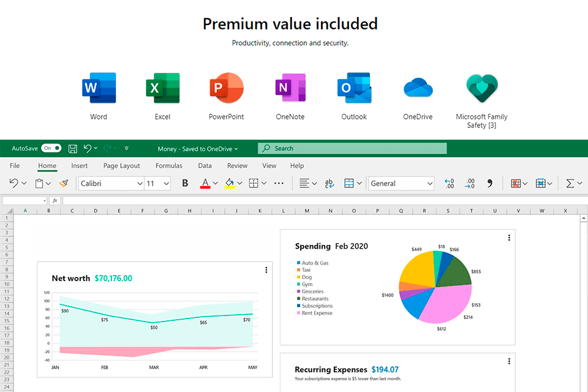The image size is (588, 392).
Task: Click the Borders icon
Action: (254, 183)
